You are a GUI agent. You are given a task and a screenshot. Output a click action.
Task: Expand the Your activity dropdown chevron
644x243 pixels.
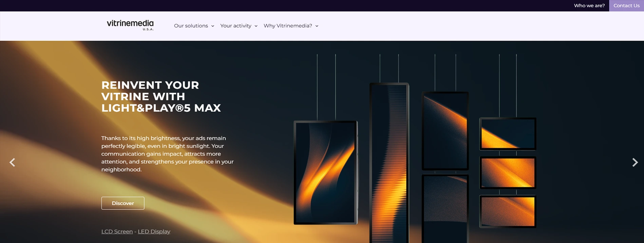[256, 26]
